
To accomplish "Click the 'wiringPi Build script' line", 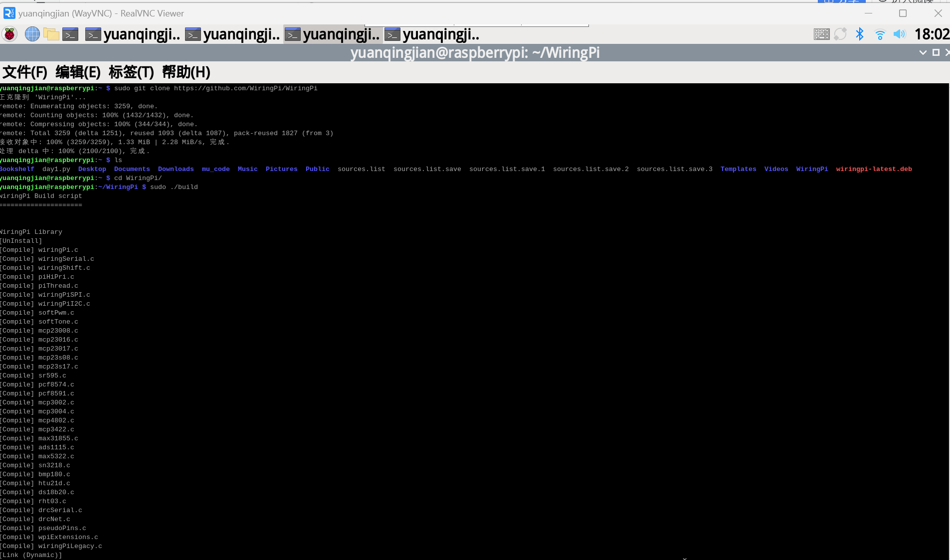I will [x=41, y=196].
